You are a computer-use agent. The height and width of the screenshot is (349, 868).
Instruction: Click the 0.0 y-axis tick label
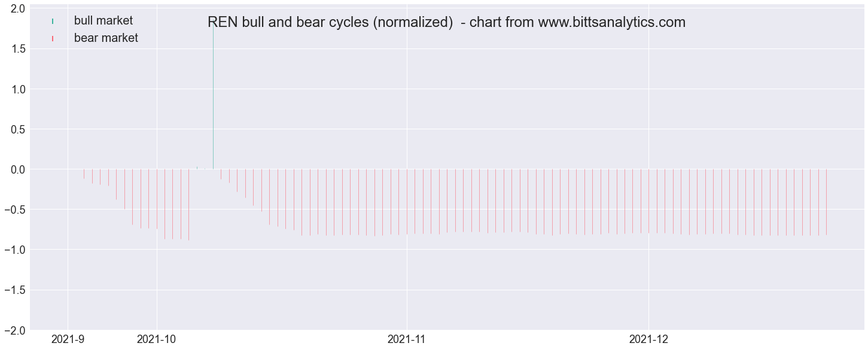tap(17, 169)
